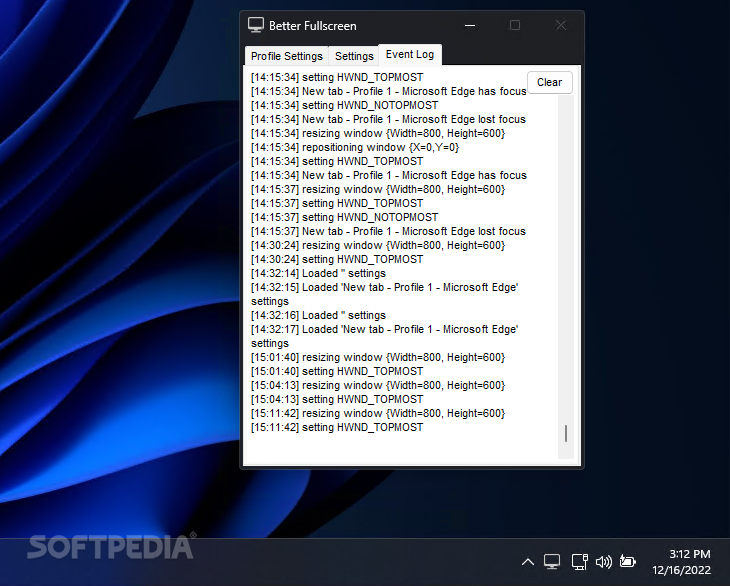Click log line '[15:11:42] resizing window'
730x586 pixels.
coord(378,413)
